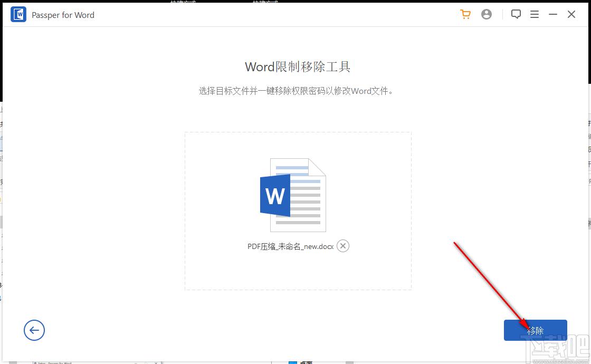This screenshot has width=591, height=364.
Task: Click the Passper for Word title text
Action: tap(63, 15)
